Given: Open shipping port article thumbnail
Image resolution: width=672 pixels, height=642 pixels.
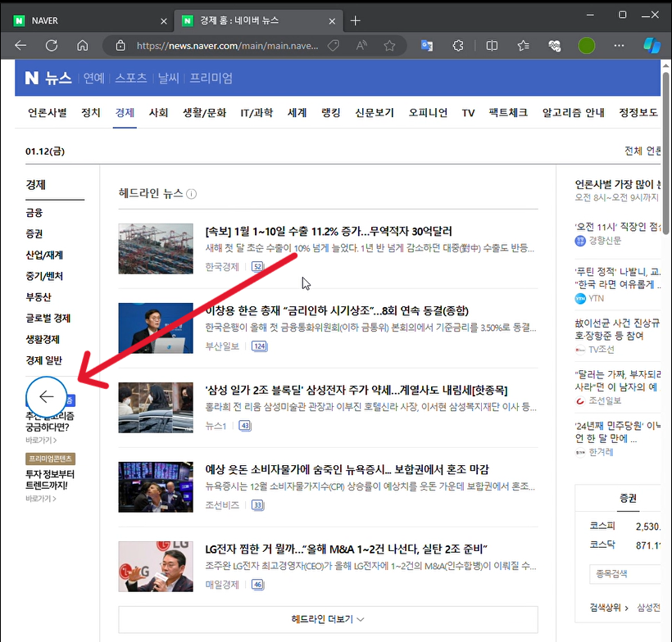Looking at the screenshot, I should (156, 249).
